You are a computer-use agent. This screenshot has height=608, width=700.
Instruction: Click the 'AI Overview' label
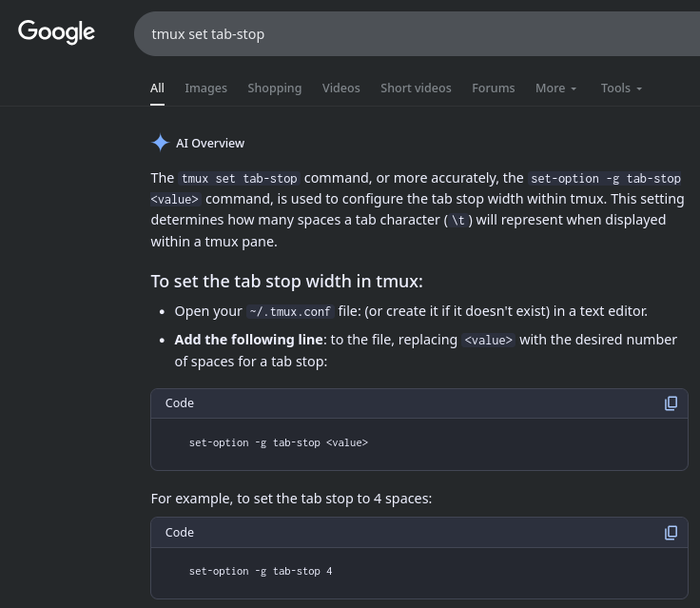[x=210, y=143]
